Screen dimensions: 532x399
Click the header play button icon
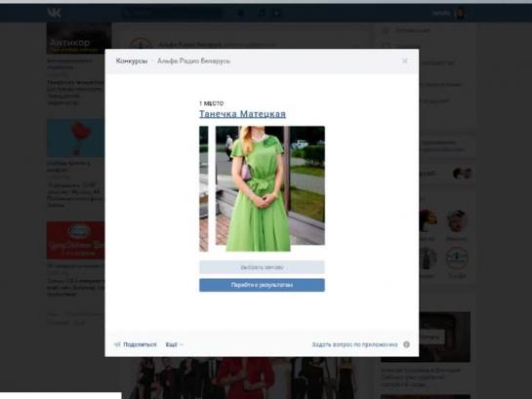[277, 13]
